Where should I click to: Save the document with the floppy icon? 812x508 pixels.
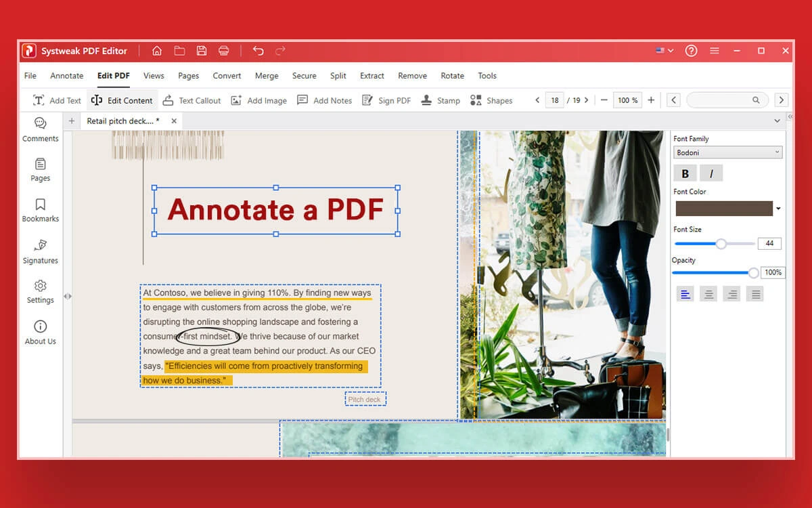click(202, 51)
